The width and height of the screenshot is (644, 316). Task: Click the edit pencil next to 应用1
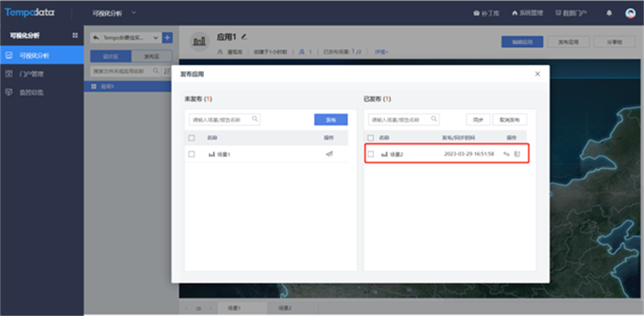pyautogui.click(x=245, y=37)
